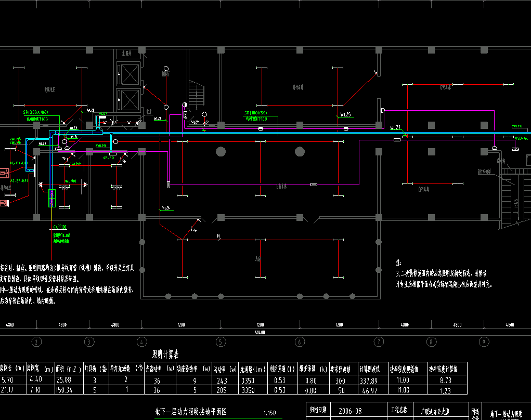Select the WL26 circuit label

(x=166, y=208)
